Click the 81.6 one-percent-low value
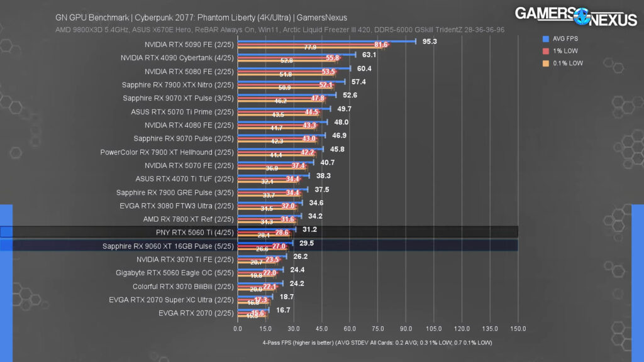Image resolution: width=644 pixels, height=362 pixels. click(380, 45)
